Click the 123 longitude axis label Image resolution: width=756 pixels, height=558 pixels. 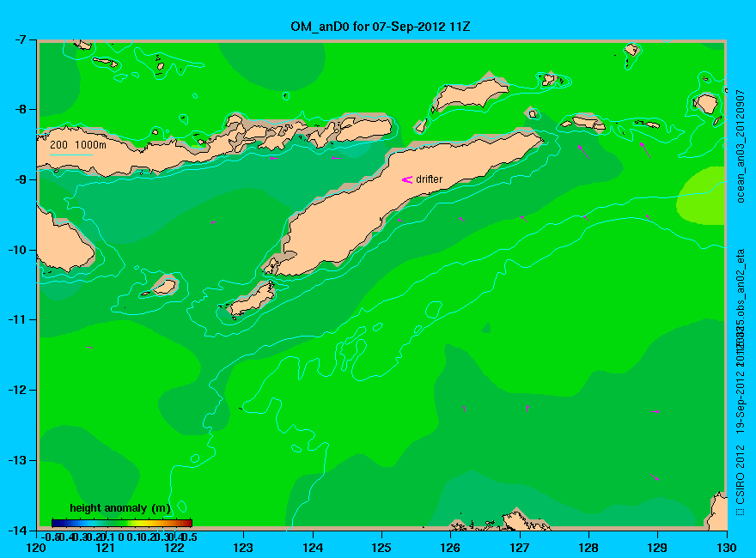coord(243,548)
